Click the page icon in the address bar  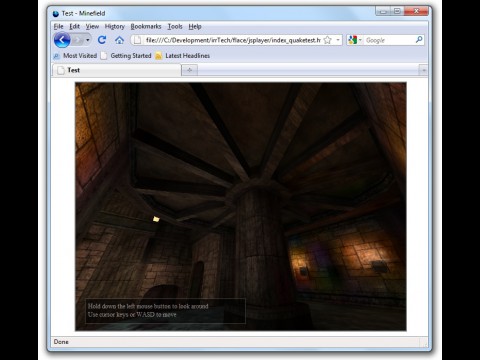137,40
